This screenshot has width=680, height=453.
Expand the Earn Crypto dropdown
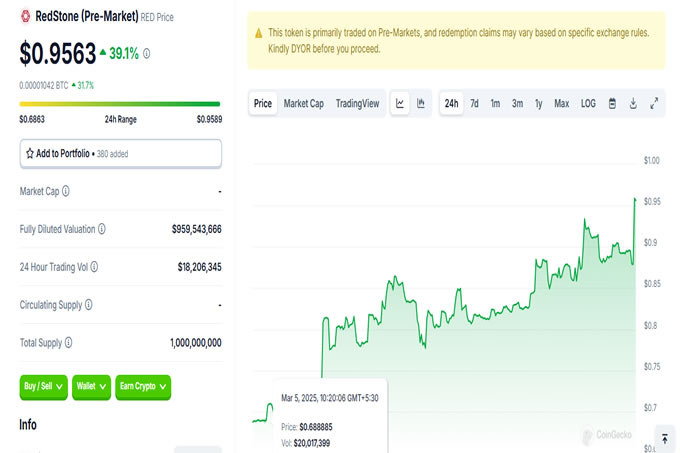tap(143, 387)
